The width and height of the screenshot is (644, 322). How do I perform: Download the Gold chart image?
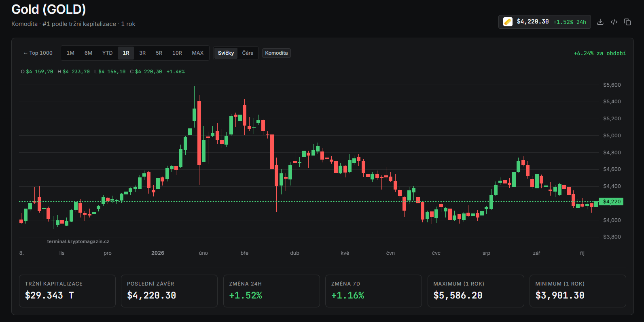[x=600, y=22]
